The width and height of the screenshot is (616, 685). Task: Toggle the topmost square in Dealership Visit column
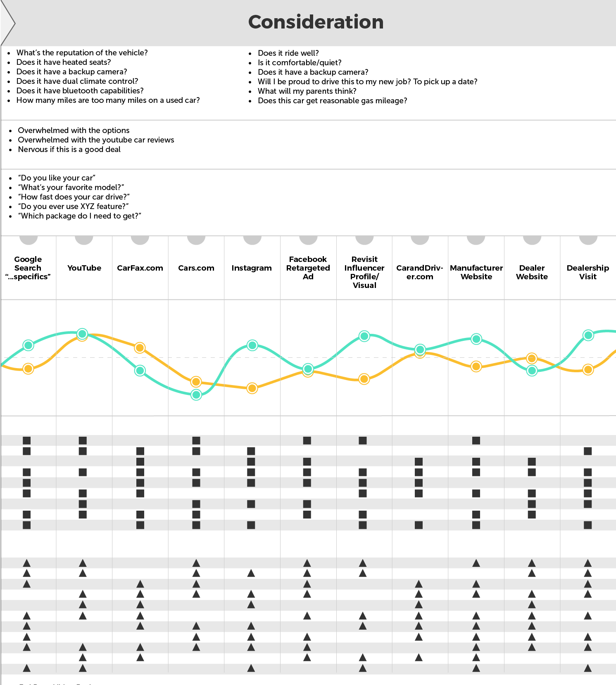click(587, 451)
